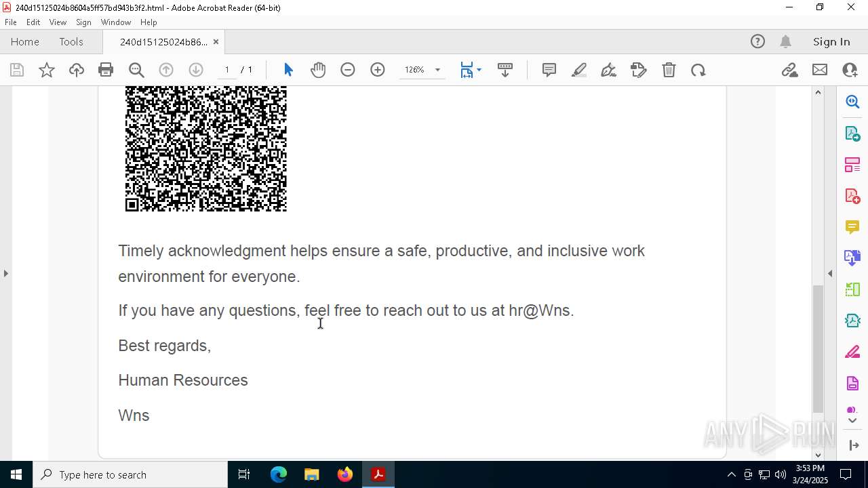Go to next page arrow
This screenshot has height=488, width=868.
coord(195,70)
